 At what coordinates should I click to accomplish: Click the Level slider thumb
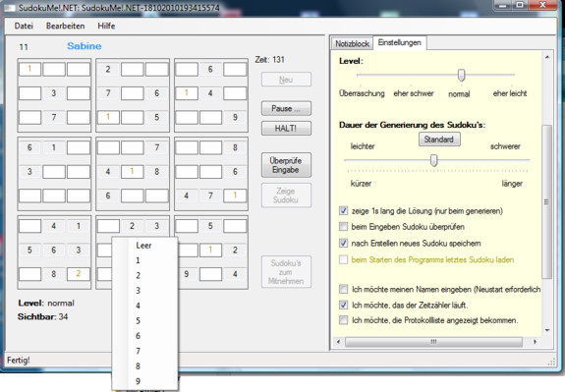point(461,76)
